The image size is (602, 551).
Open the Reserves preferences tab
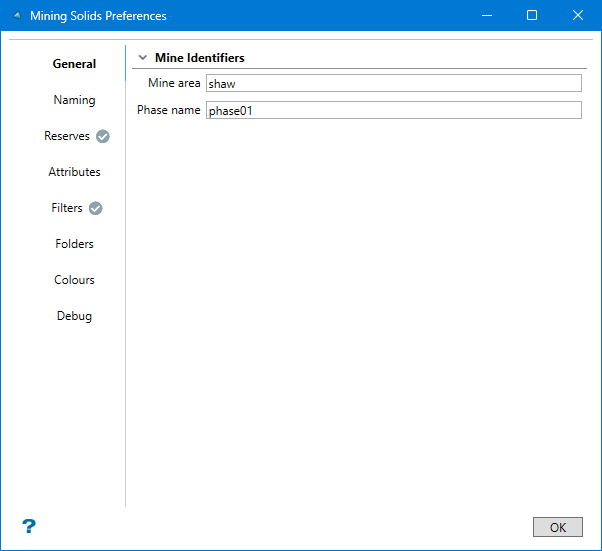67,136
